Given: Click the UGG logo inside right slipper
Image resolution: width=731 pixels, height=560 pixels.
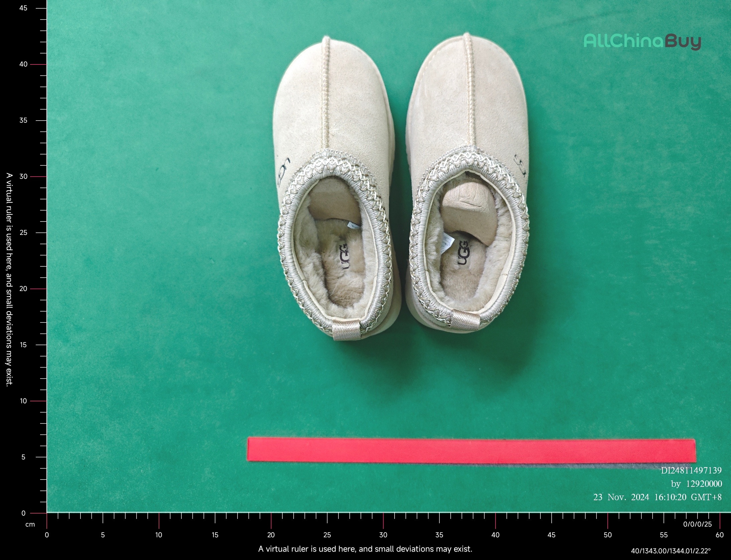Looking at the screenshot, I should [x=463, y=252].
